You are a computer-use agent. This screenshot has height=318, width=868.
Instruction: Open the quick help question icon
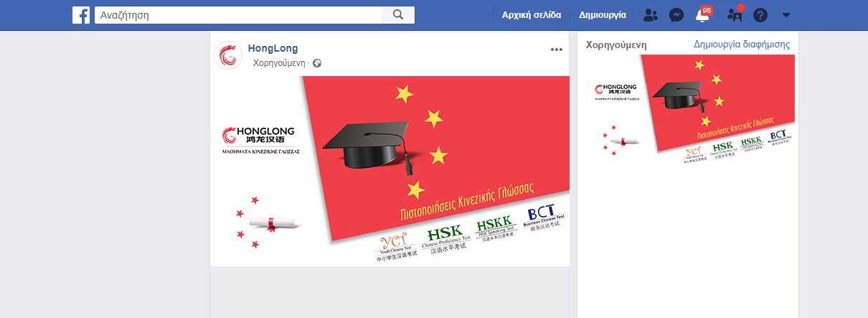[760, 15]
